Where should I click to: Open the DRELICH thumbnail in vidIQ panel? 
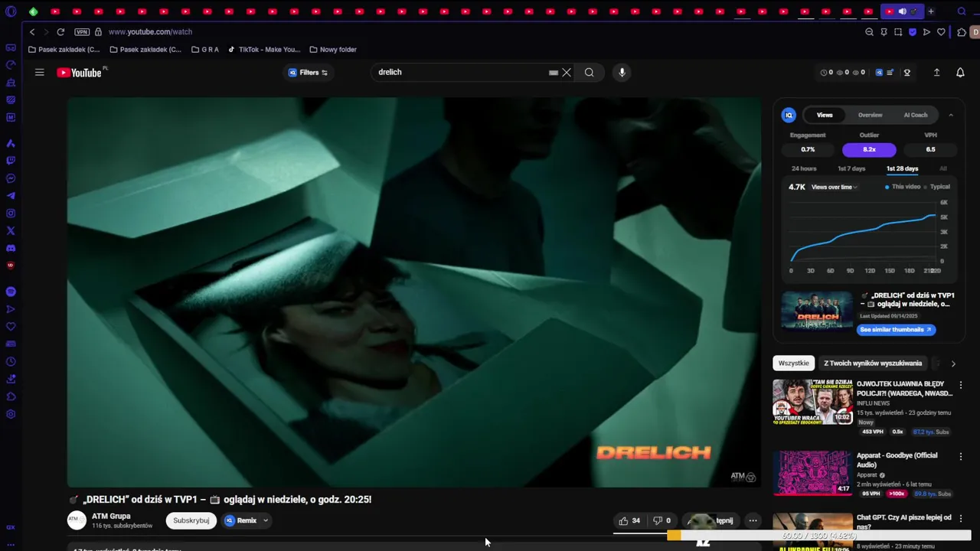817,310
